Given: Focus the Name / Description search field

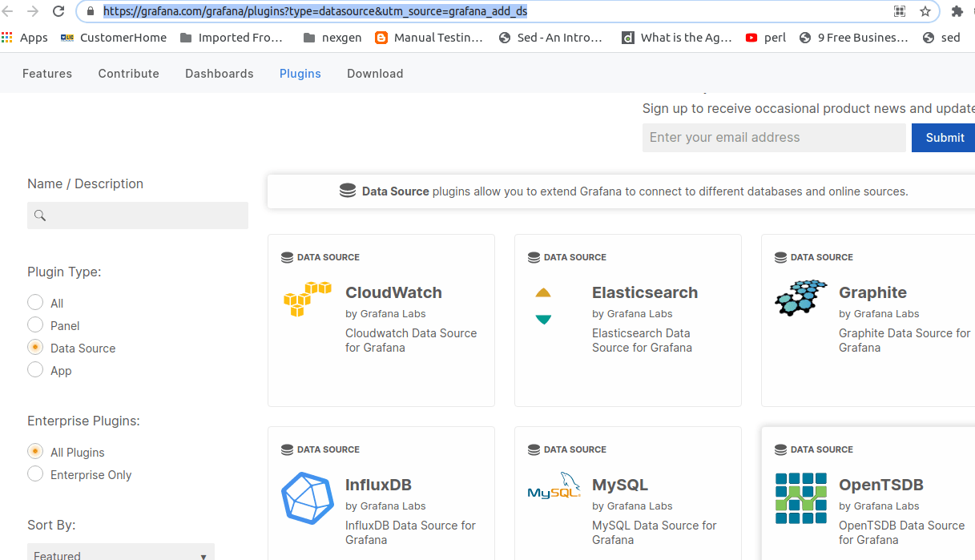Looking at the screenshot, I should click(138, 216).
